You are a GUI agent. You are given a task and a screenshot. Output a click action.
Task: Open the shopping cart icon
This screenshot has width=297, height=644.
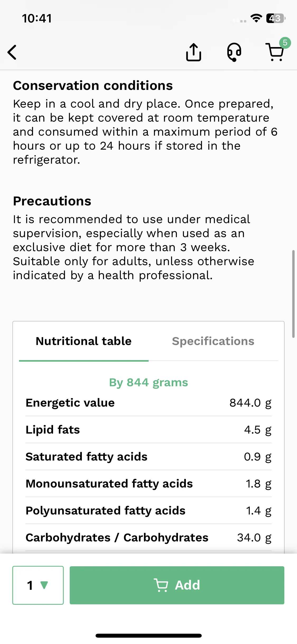(275, 52)
